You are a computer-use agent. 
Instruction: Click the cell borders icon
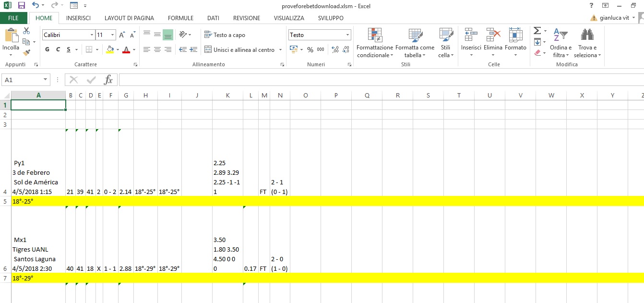(89, 49)
